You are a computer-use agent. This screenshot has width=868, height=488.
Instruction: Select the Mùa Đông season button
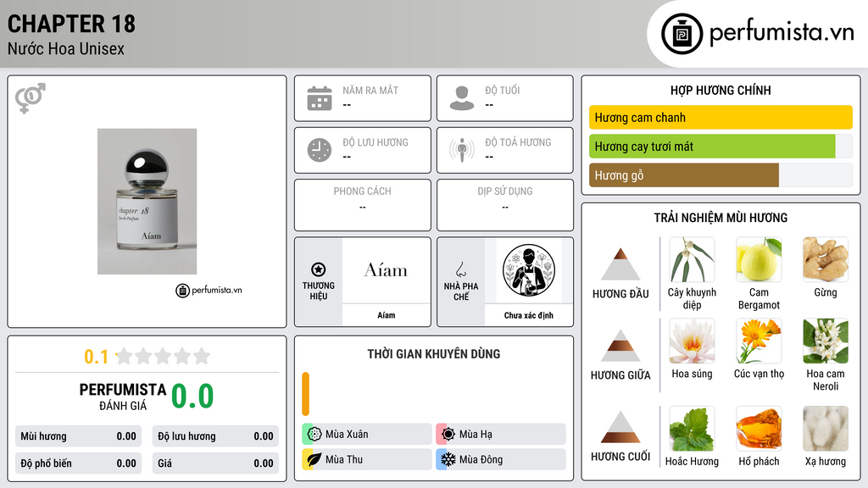tap(501, 459)
